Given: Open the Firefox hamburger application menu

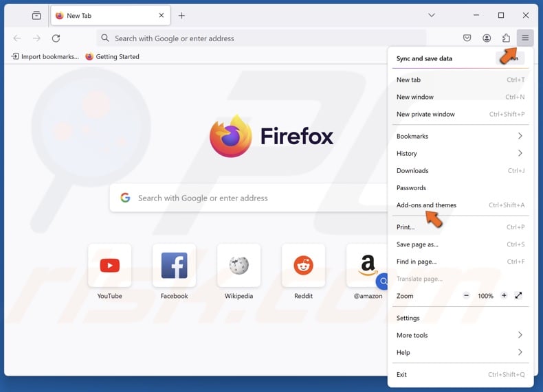Looking at the screenshot, I should [x=525, y=38].
